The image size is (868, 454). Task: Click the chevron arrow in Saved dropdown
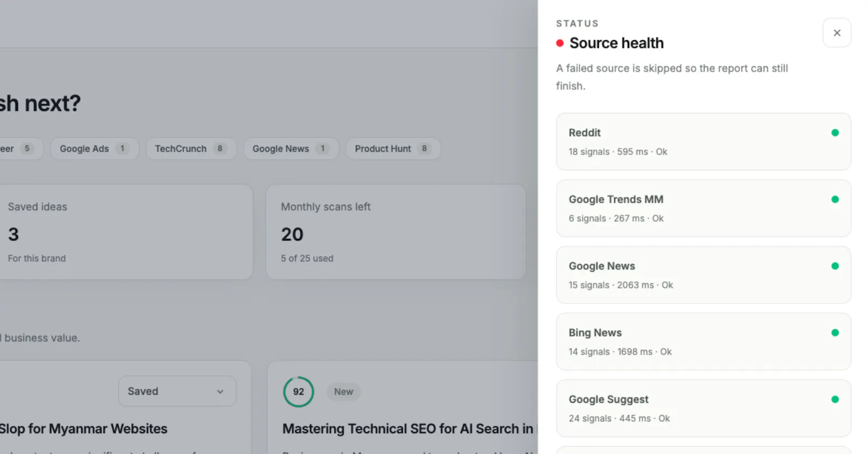(x=220, y=392)
